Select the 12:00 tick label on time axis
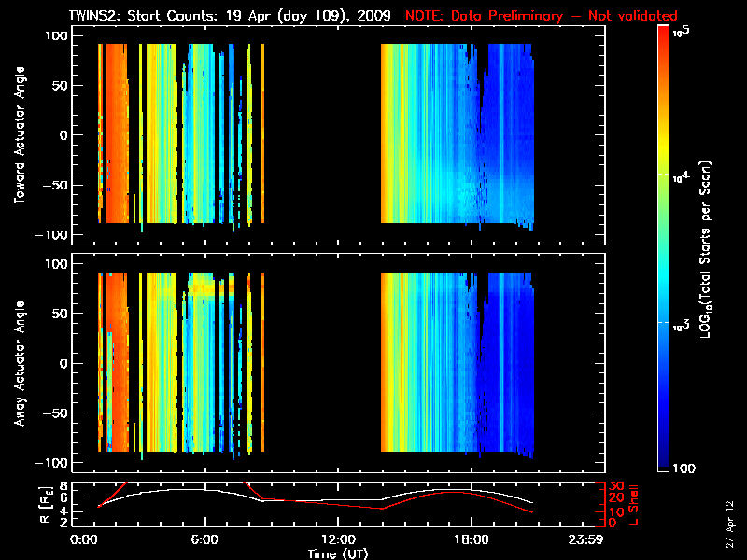747x560 pixels. [x=337, y=540]
